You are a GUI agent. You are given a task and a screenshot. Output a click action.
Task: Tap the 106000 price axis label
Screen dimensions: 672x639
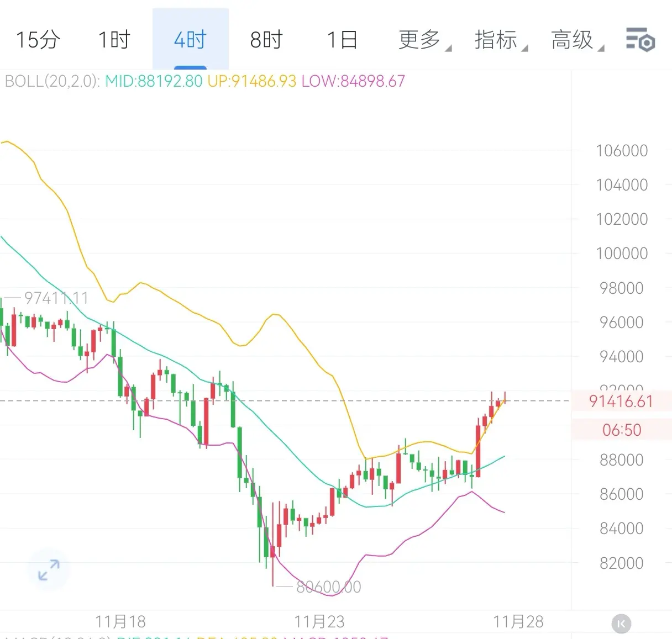click(x=622, y=151)
